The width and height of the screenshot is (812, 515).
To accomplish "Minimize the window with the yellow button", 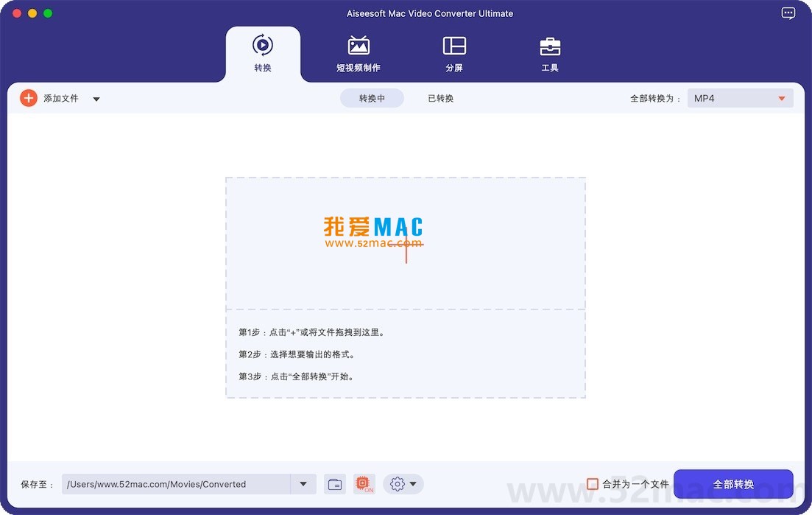I will (x=32, y=13).
